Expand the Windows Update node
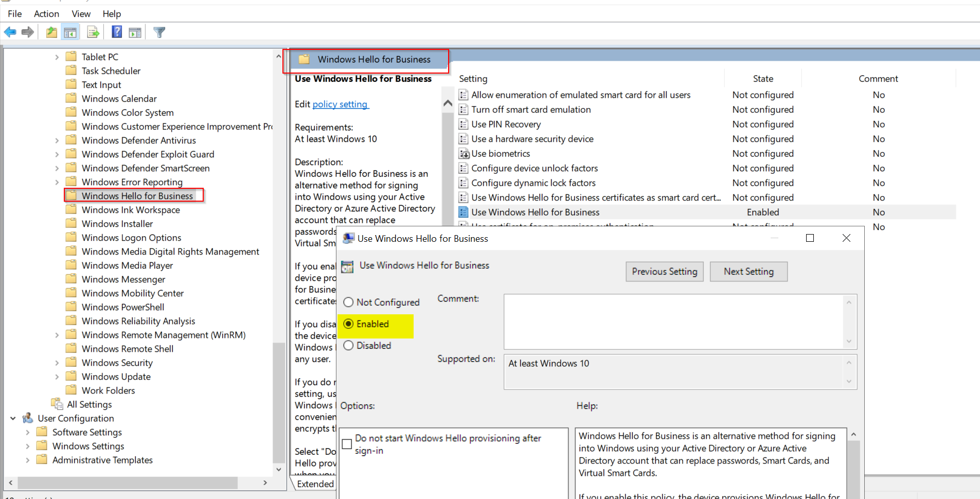Image resolution: width=980 pixels, height=499 pixels. point(57,377)
